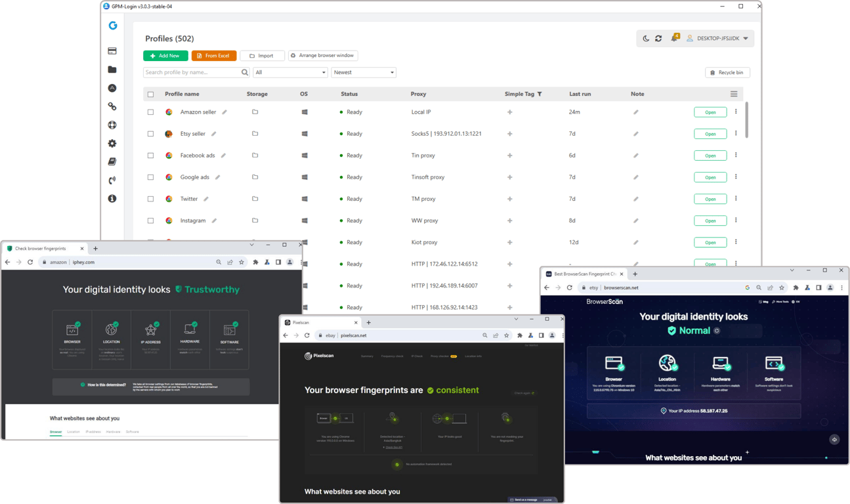This screenshot has width=850, height=504.
Task: Open the Recycle bin
Action: 727,72
